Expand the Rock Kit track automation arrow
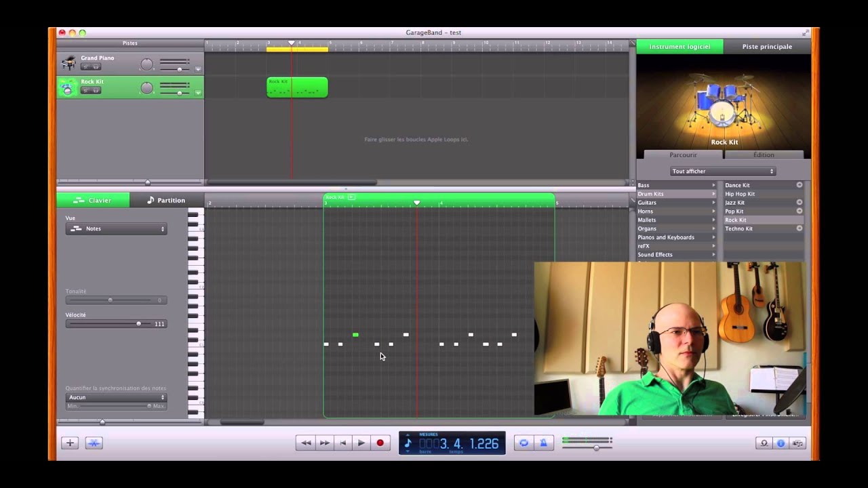 click(x=198, y=92)
